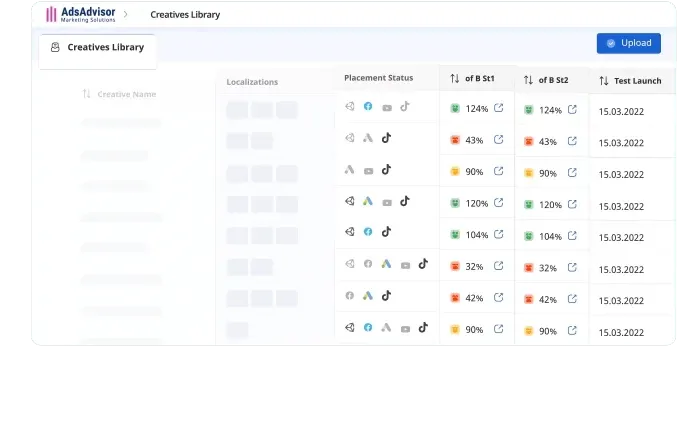
Task: Click the Google Ads icon in the 43% row
Action: tap(368, 138)
